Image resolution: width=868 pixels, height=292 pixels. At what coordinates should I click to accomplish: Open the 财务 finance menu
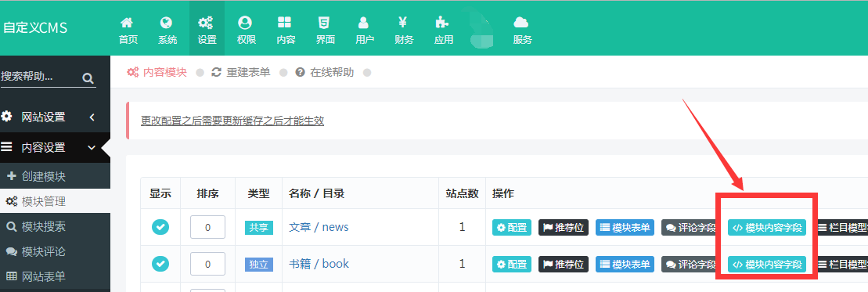pos(404,31)
